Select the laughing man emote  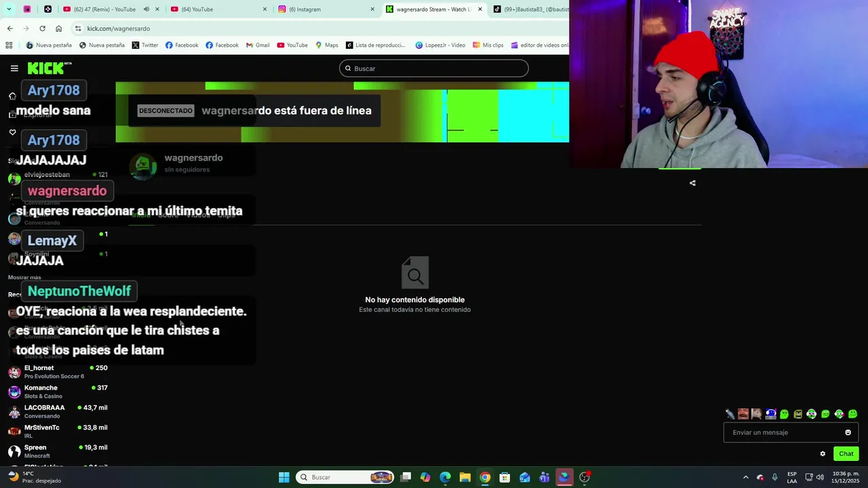coord(743,414)
